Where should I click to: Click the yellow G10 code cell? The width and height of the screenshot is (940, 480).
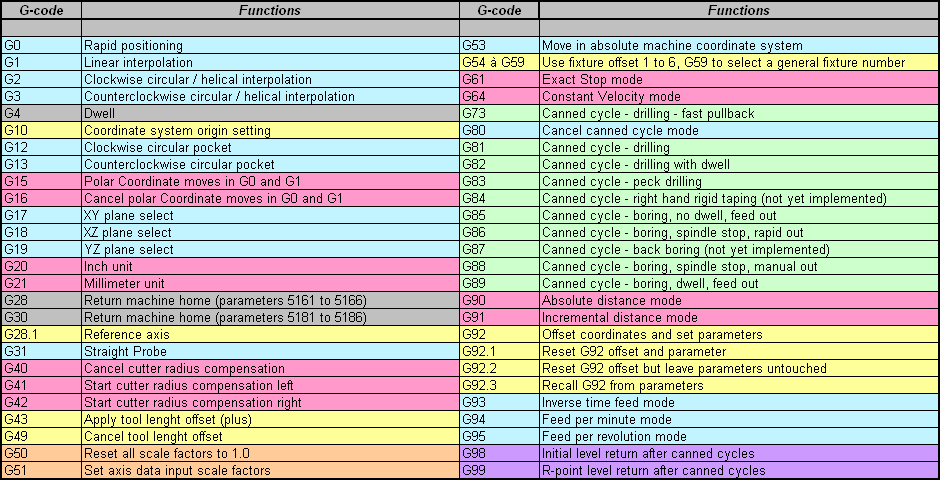pos(41,130)
